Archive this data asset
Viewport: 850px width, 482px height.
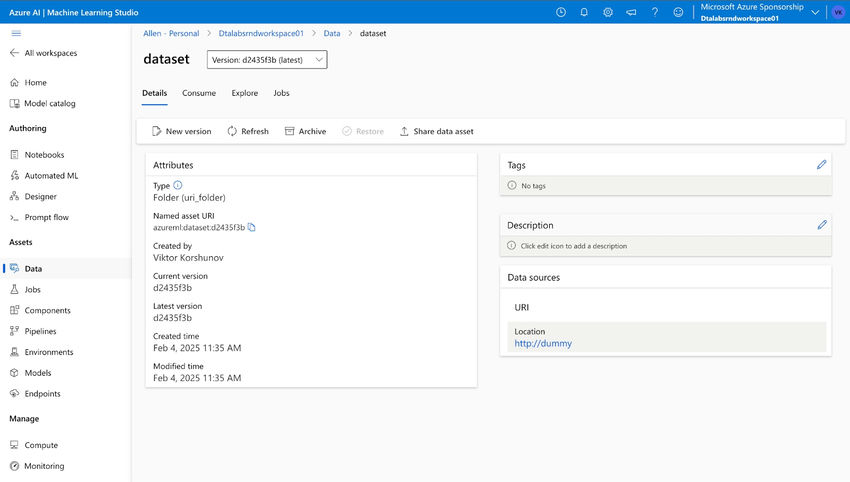pos(305,131)
